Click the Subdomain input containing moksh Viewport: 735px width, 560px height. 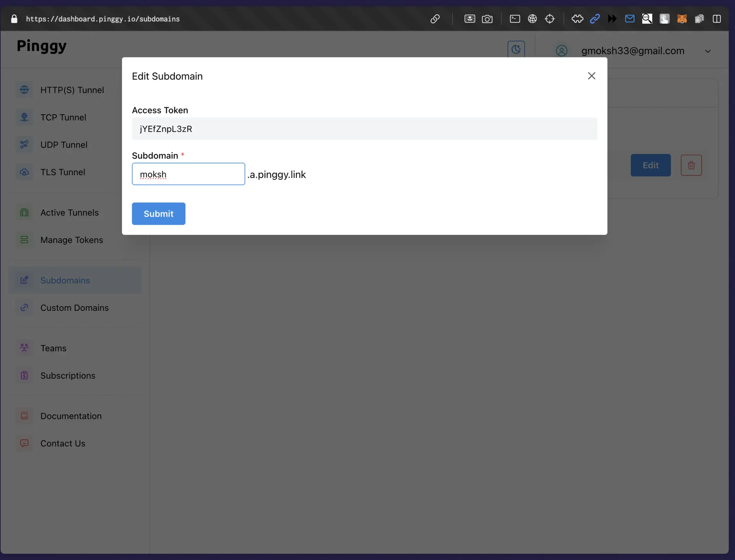point(188,174)
